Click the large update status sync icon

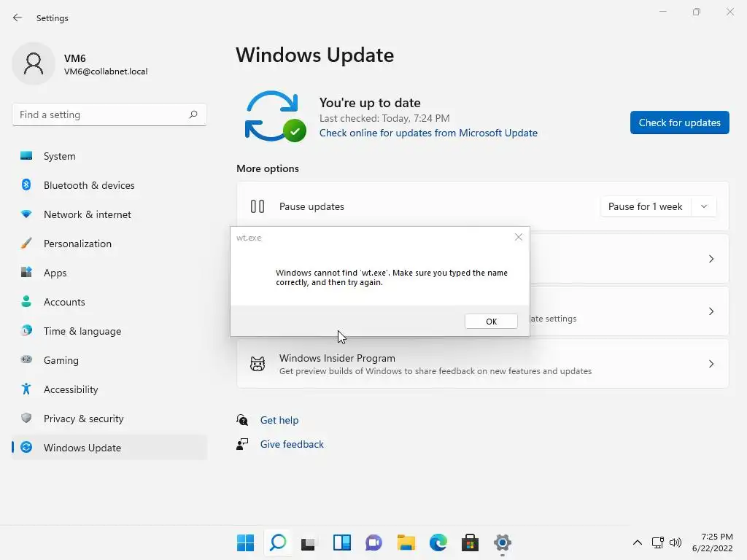click(x=275, y=116)
